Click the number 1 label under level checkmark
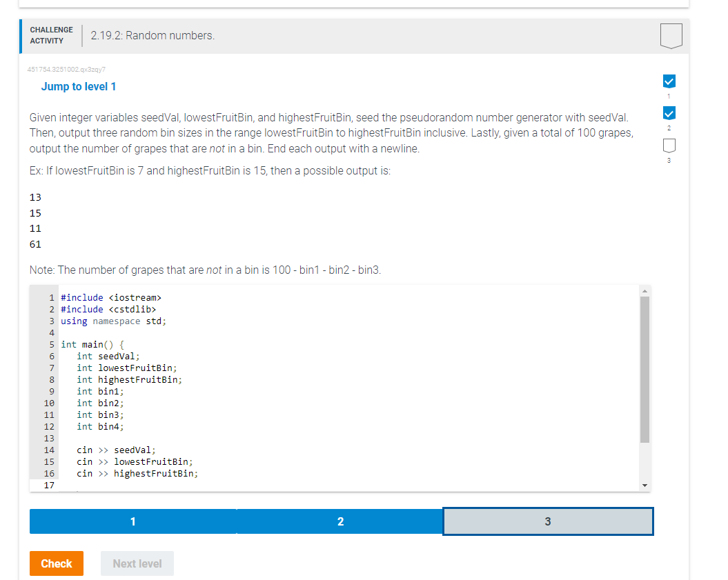Viewport: 728px width, 580px height. [x=669, y=96]
